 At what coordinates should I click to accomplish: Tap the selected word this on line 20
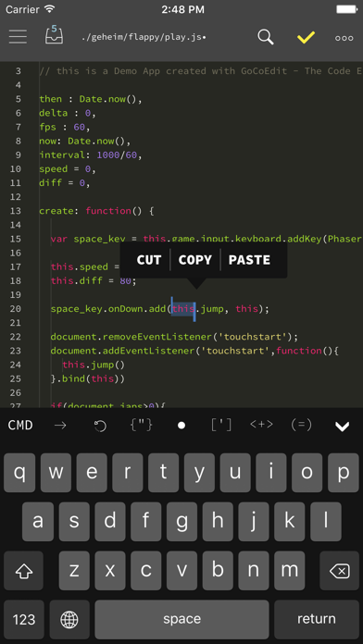(183, 308)
